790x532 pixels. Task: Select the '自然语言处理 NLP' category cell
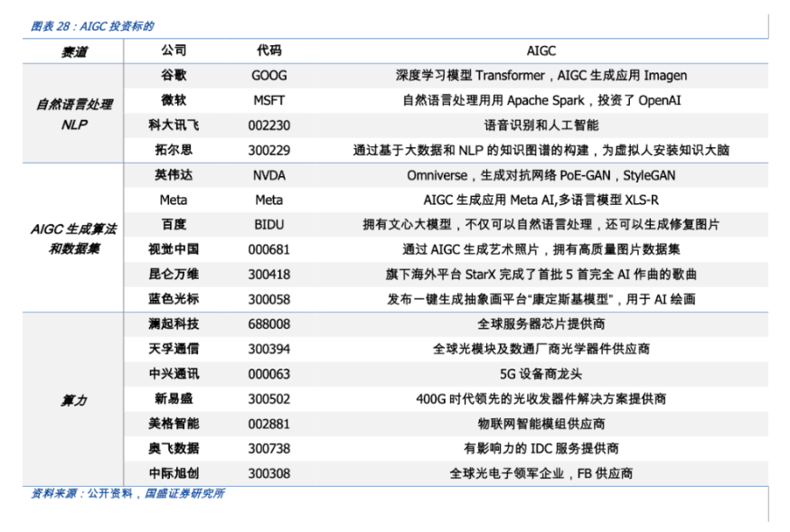pos(74,114)
